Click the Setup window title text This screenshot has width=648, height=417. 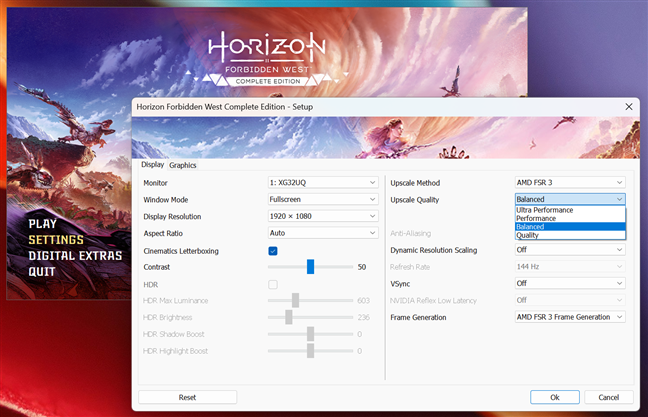[224, 107]
